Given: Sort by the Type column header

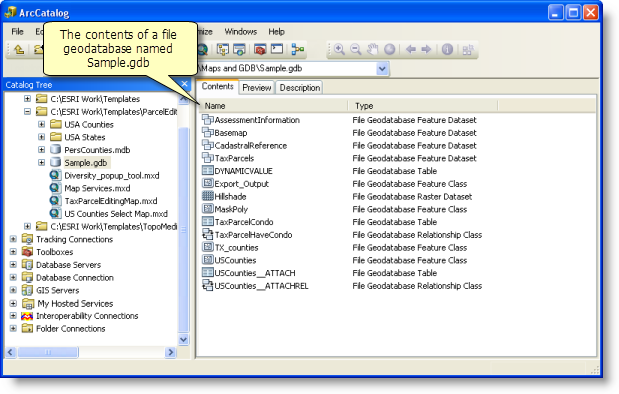Looking at the screenshot, I should point(423,106).
